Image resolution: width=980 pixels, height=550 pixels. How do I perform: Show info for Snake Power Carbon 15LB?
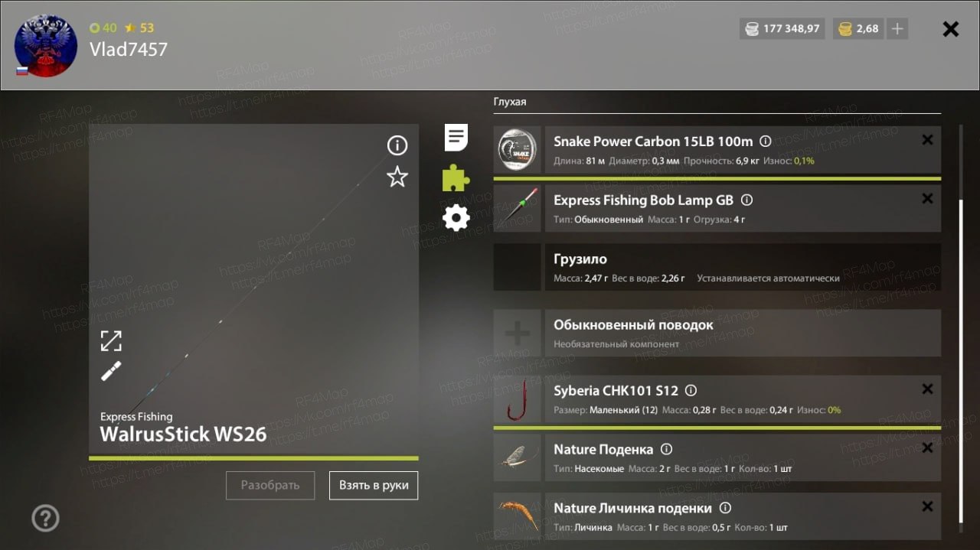tap(765, 141)
